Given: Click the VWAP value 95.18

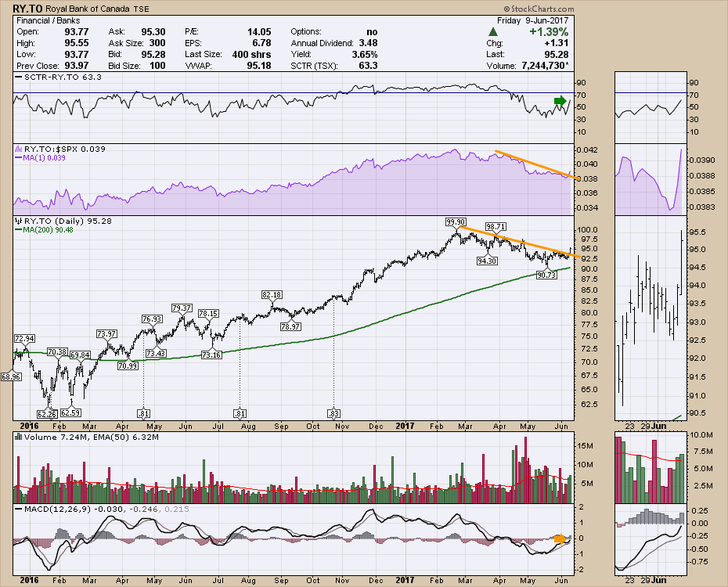Looking at the screenshot, I should coord(259,66).
